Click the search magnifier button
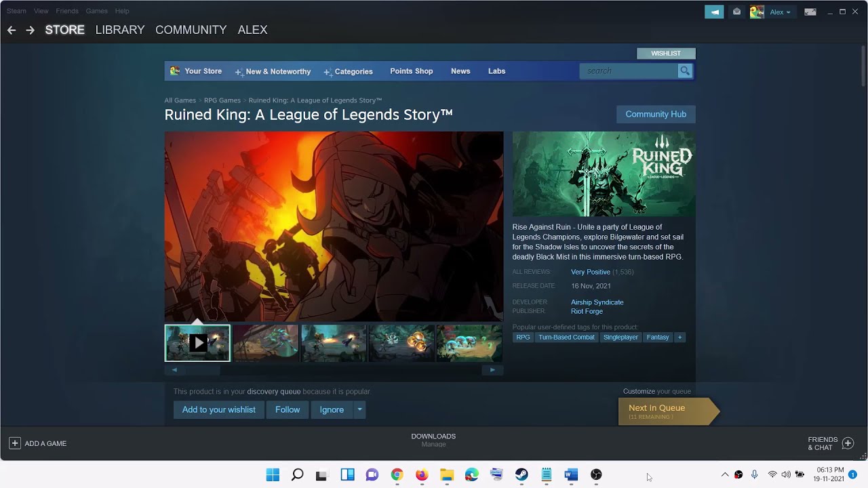The width and height of the screenshot is (868, 488). [x=685, y=70]
